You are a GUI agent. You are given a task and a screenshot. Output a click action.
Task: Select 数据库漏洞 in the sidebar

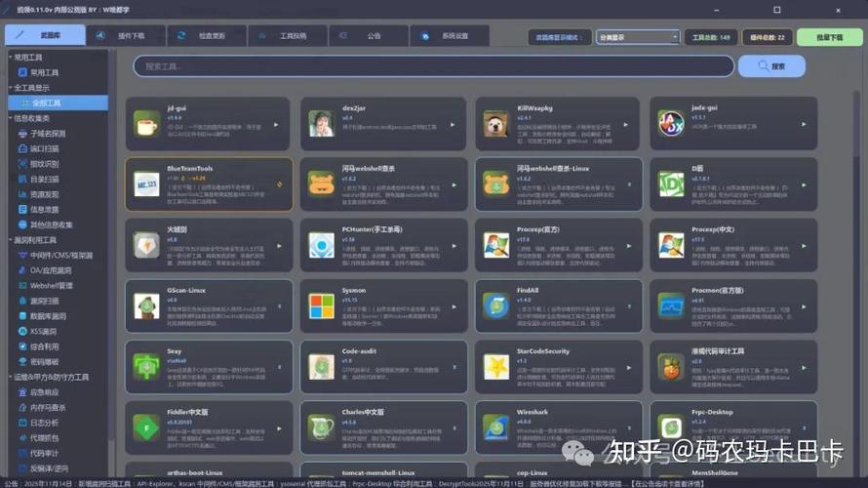pyautogui.click(x=59, y=315)
